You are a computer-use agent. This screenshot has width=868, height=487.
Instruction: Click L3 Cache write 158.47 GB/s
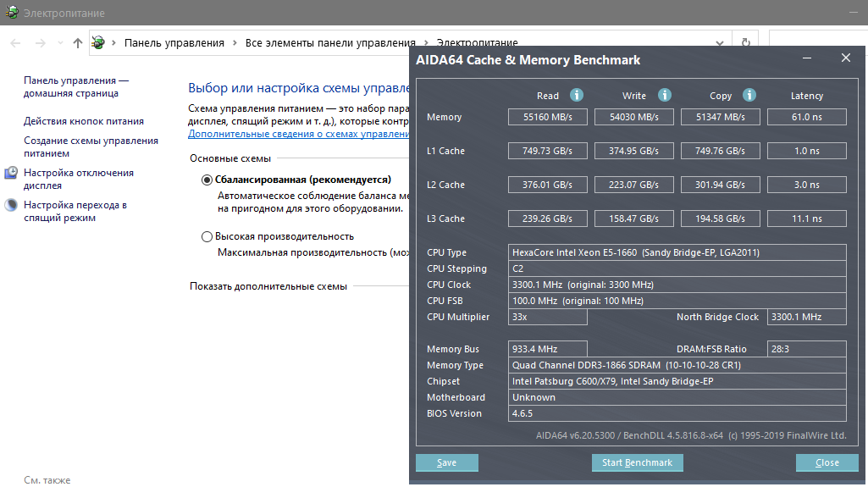click(x=633, y=219)
